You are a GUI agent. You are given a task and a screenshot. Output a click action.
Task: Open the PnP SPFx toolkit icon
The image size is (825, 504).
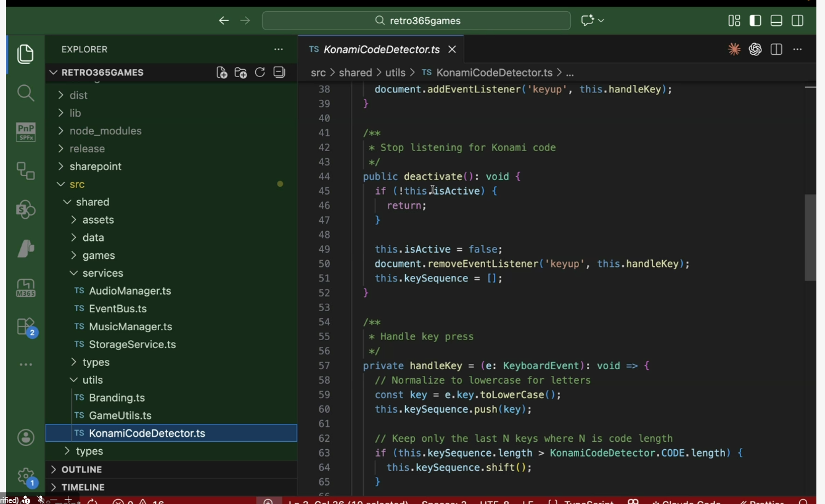pyautogui.click(x=25, y=132)
